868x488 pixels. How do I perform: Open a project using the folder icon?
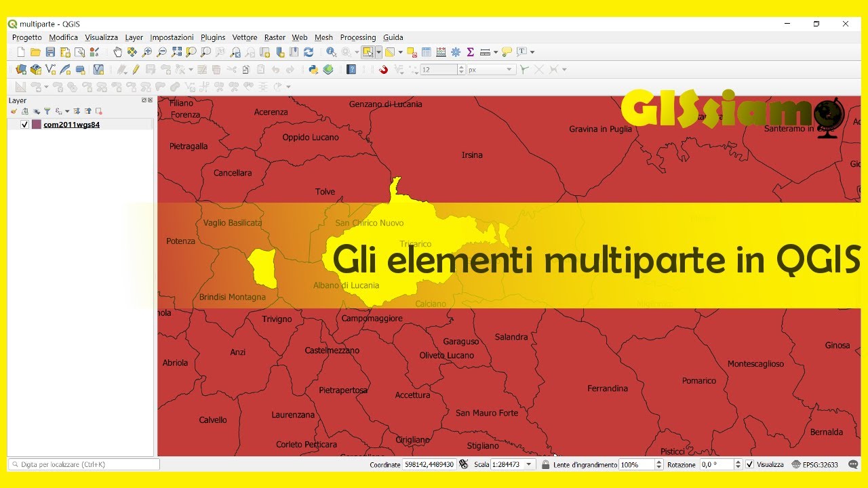[35, 52]
